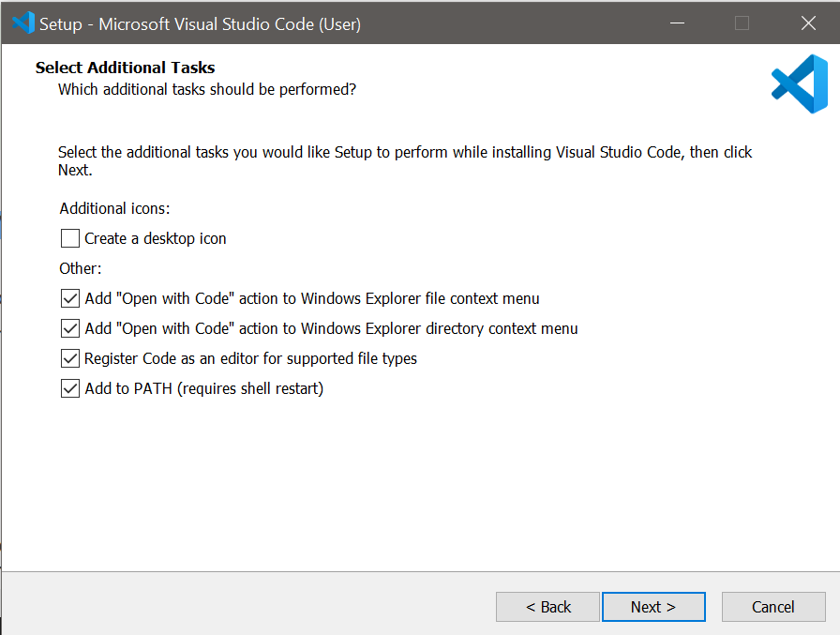
Task: Click the "Additional icons:" group label
Action: 114,208
